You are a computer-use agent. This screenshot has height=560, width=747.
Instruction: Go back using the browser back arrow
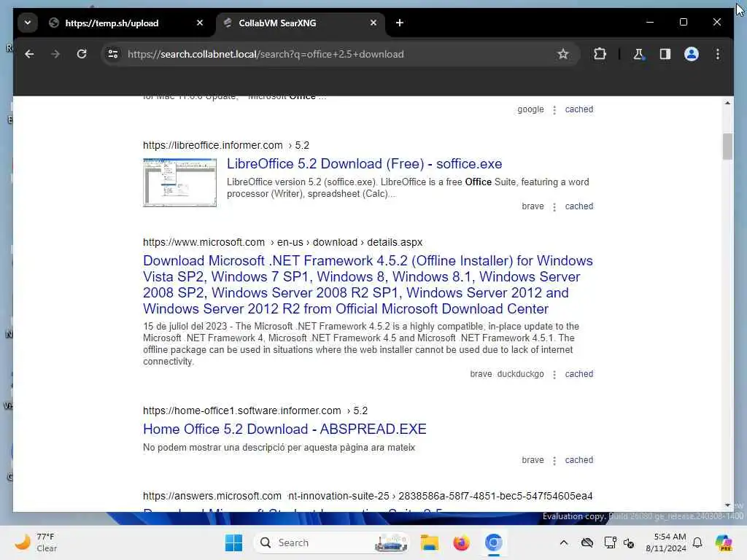[x=29, y=54]
